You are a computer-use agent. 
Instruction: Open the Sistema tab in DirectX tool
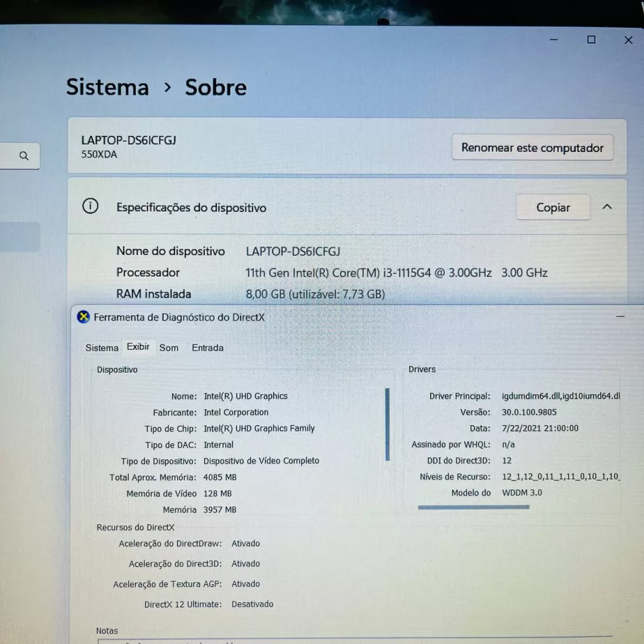[x=102, y=348]
